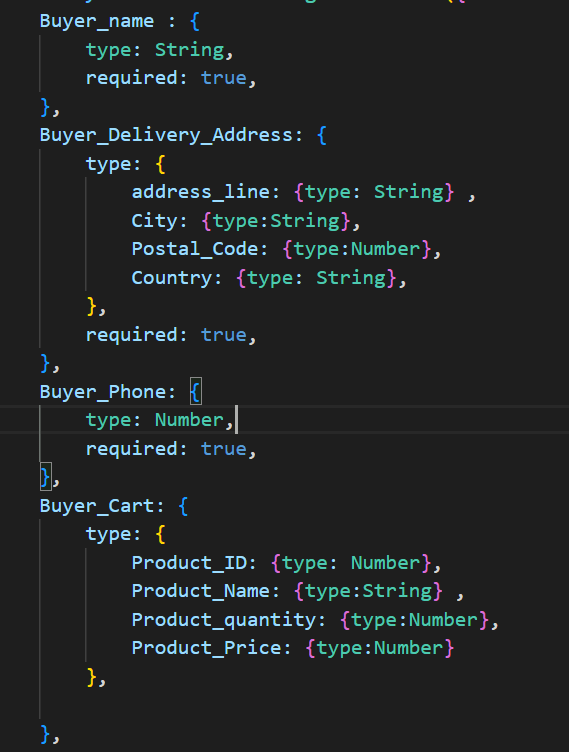Click 'true' in Buyer_Delivery_Address required line

coord(224,335)
